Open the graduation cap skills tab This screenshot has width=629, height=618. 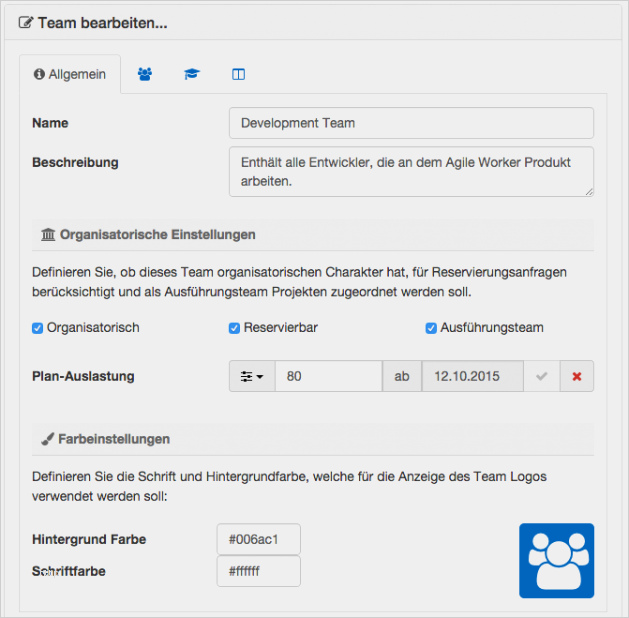coord(192,74)
